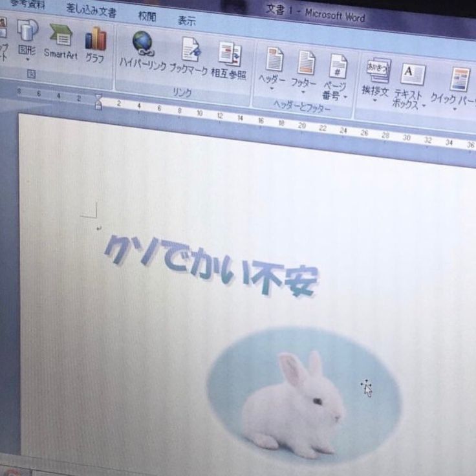Click the SmartArt icon in the ribbon

[x=61, y=35]
